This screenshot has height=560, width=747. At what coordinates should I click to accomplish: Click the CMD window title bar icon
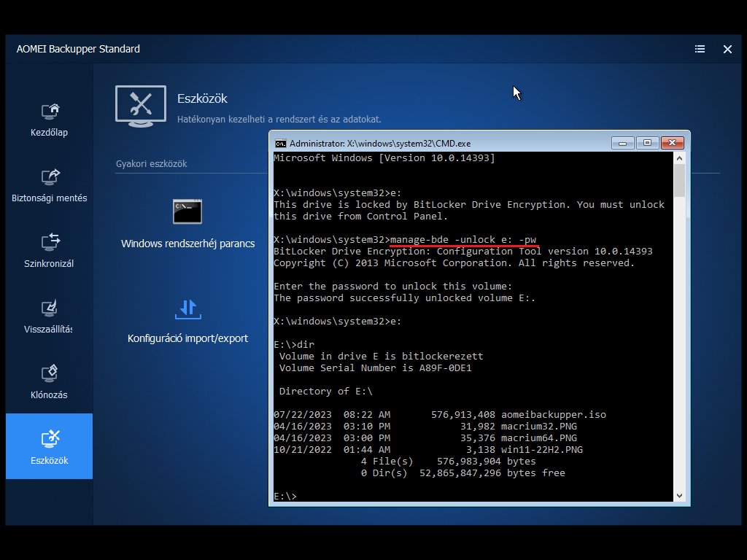point(281,144)
